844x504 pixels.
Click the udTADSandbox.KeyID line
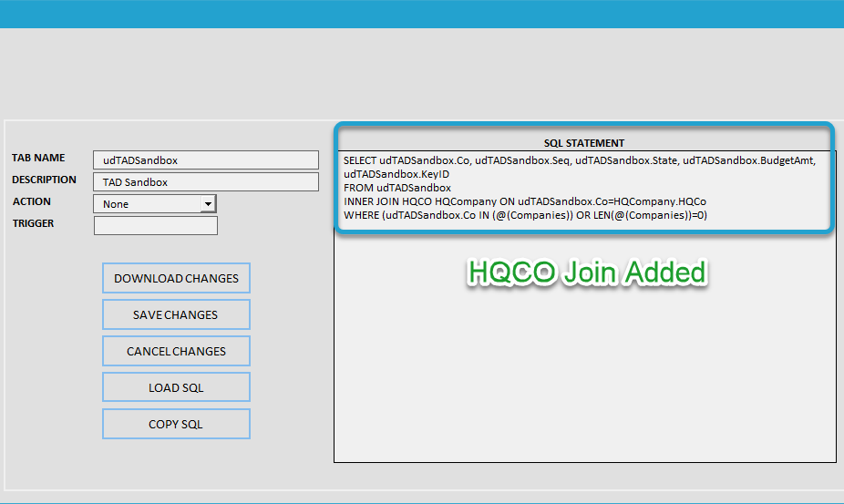(396, 174)
